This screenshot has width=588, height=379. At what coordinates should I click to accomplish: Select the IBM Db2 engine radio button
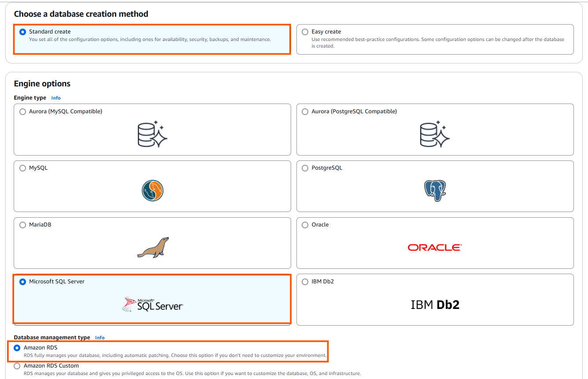point(305,282)
